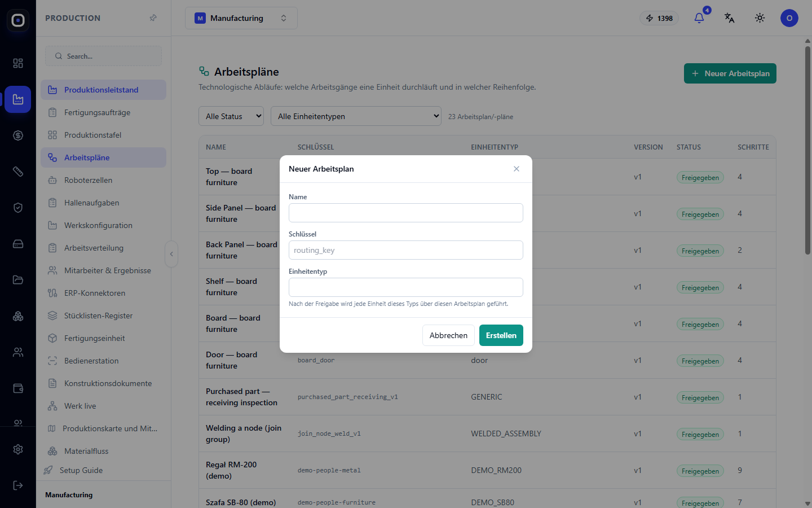Viewport: 812px width, 508px height.
Task: Close the Neuer Arbeitsplan dialog
Action: 517,169
